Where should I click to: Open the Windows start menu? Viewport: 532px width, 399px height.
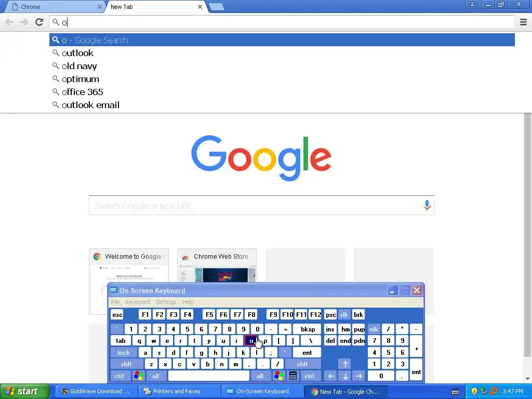tap(24, 391)
